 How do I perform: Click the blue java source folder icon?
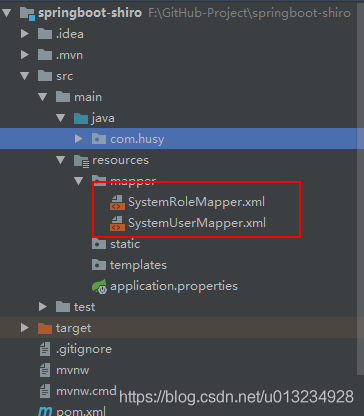tap(81, 118)
